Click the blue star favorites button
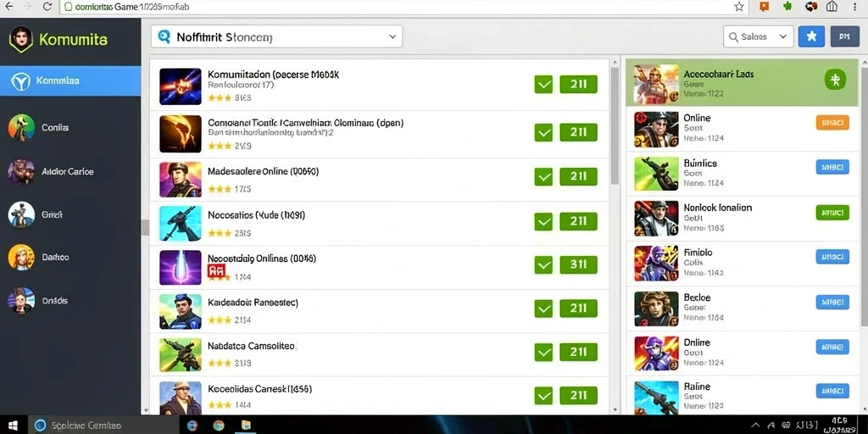 [811, 36]
